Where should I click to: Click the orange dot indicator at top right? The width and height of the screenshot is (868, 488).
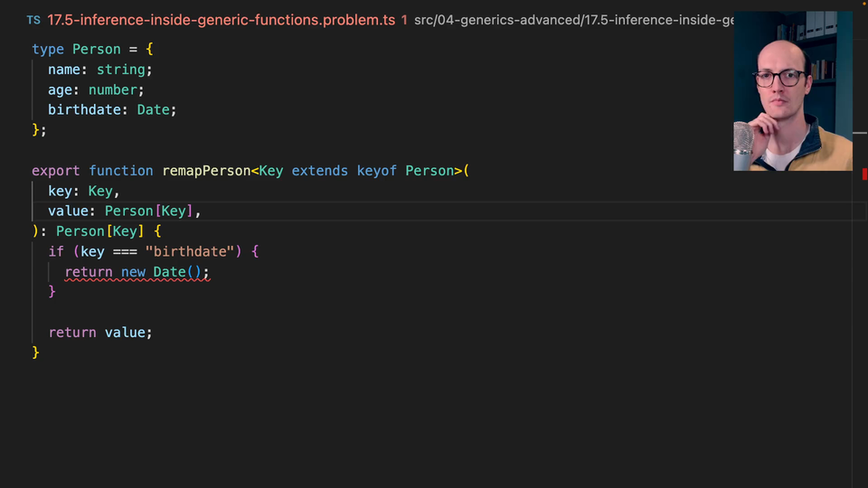[x=862, y=4]
